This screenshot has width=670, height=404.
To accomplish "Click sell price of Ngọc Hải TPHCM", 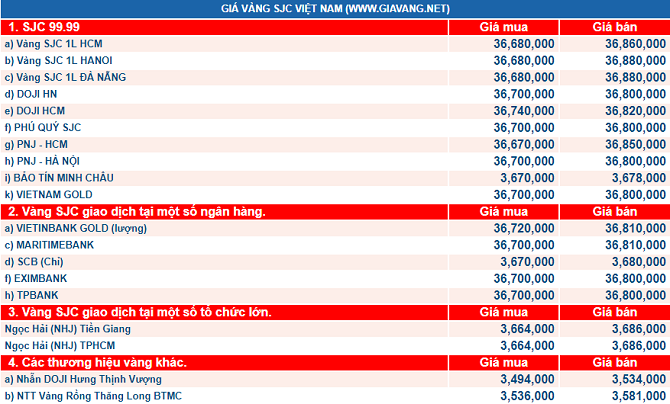I will pos(639,345).
